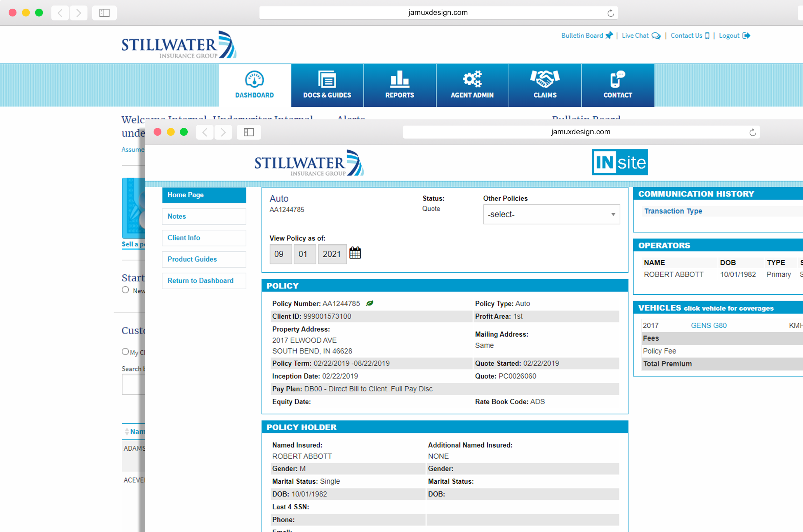Click the Quote number PC0026060
This screenshot has width=803, height=532.
pyautogui.click(x=517, y=376)
